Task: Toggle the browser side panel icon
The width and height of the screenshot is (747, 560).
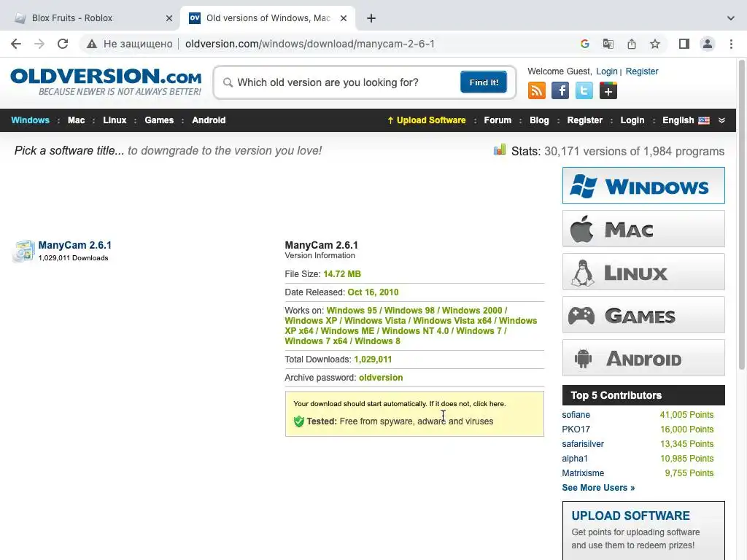Action: (684, 44)
